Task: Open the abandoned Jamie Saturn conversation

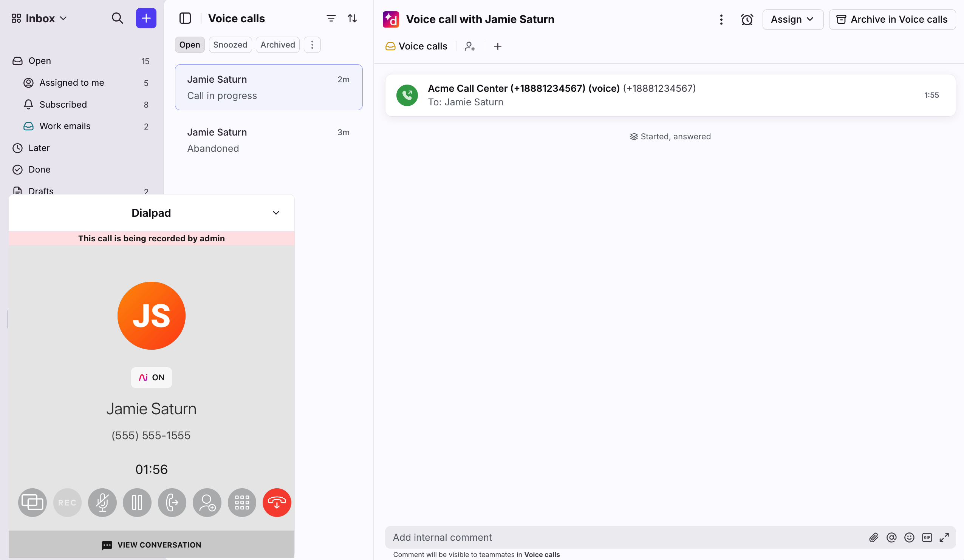Action: click(268, 140)
